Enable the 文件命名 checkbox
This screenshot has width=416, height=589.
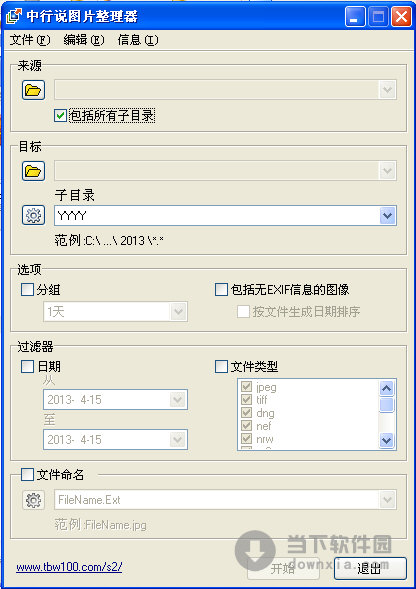coord(27,474)
